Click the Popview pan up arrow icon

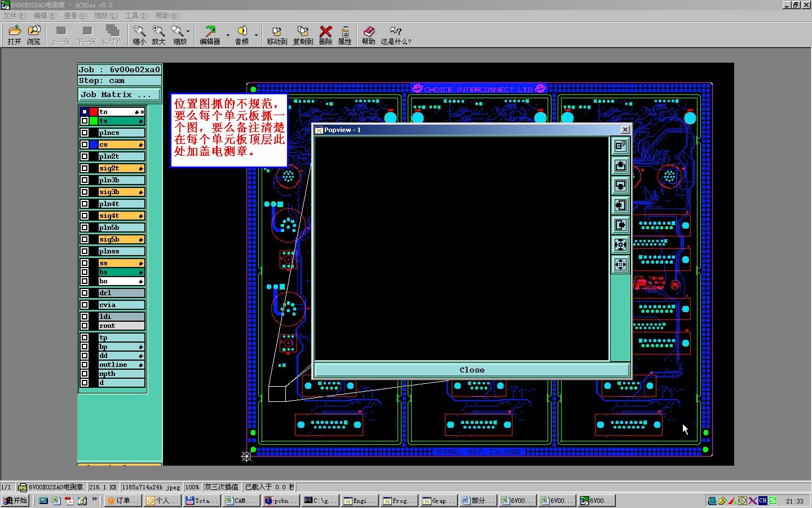(x=620, y=166)
